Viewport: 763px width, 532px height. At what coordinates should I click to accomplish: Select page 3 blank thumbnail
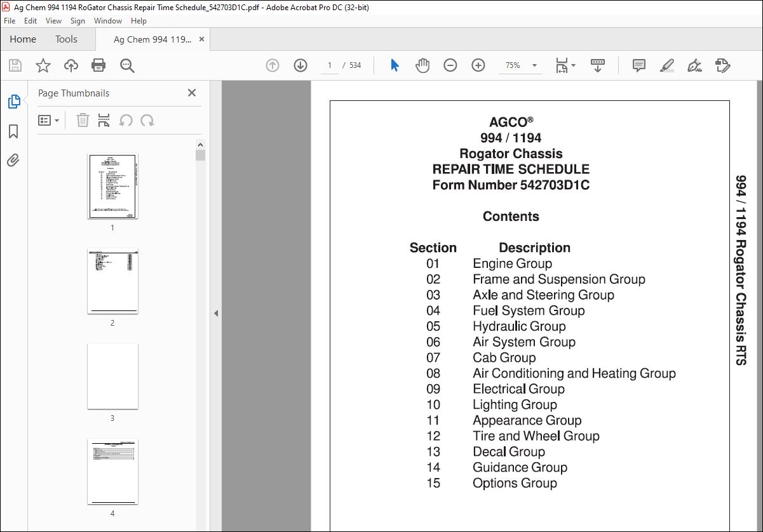coord(112,376)
